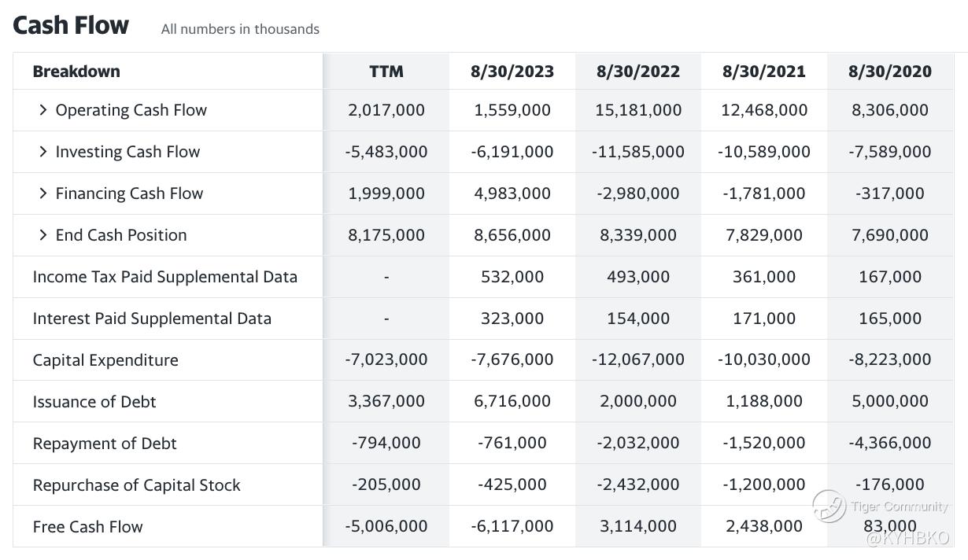Click the Free Cash Flow row label
Viewport: 968px width, 560px height.
pyautogui.click(x=88, y=527)
